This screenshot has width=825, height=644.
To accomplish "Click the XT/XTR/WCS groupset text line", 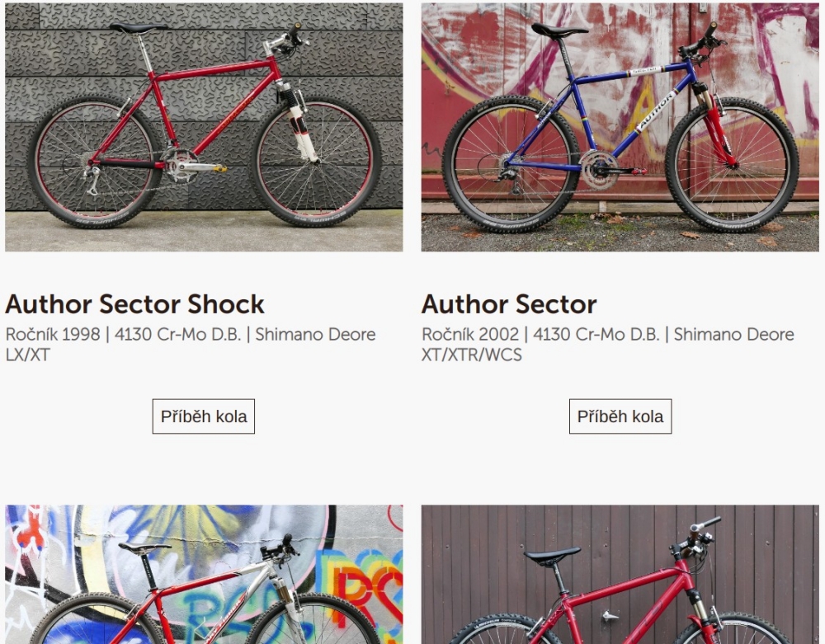I will [x=471, y=355].
